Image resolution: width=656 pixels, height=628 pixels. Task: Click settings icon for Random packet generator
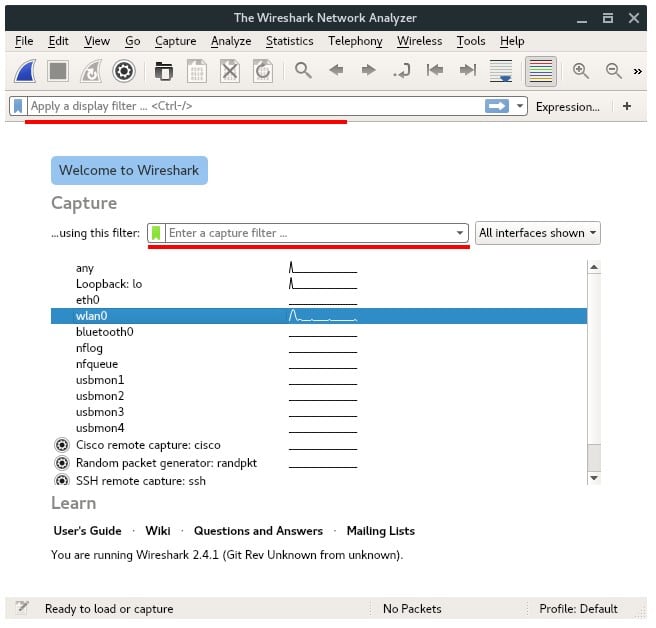pos(62,463)
